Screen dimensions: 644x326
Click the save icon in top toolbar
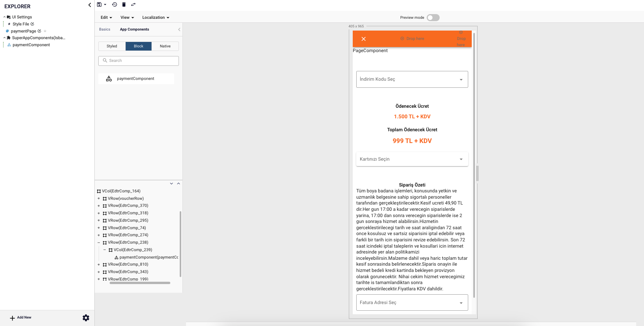pos(99,5)
